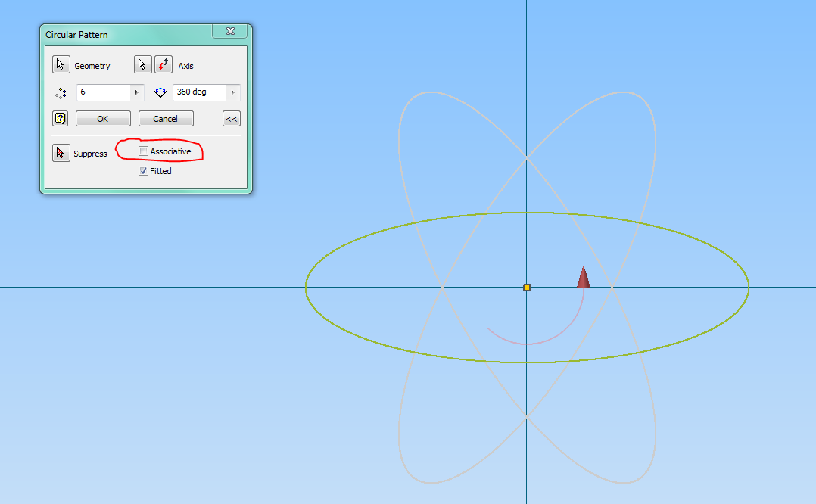The image size is (816, 504).
Task: Confirm the pattern by clicking OK
Action: click(x=102, y=118)
